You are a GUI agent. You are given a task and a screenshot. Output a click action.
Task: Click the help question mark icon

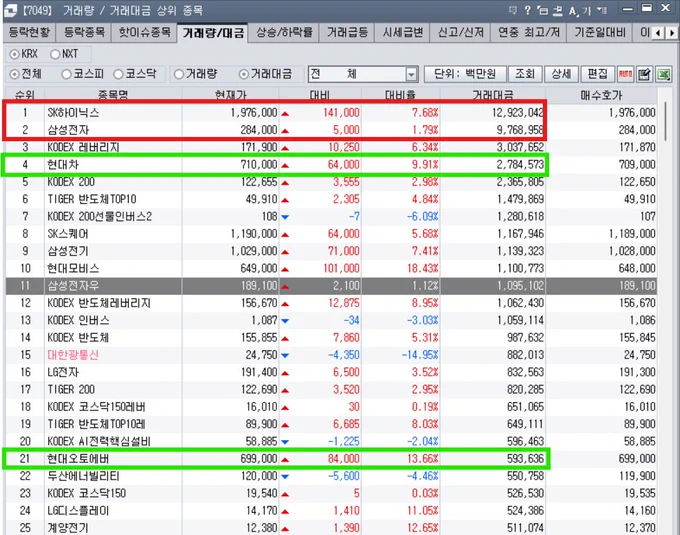coord(527,10)
